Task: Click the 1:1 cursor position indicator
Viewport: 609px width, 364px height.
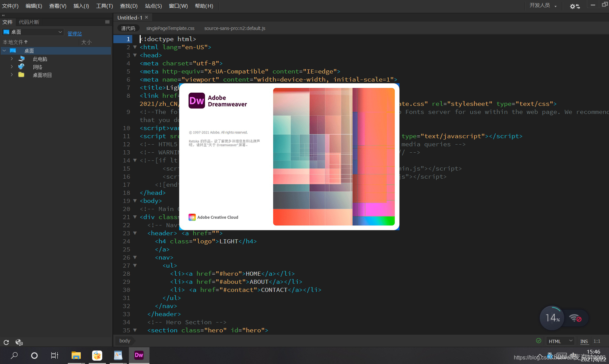Action: point(597,341)
